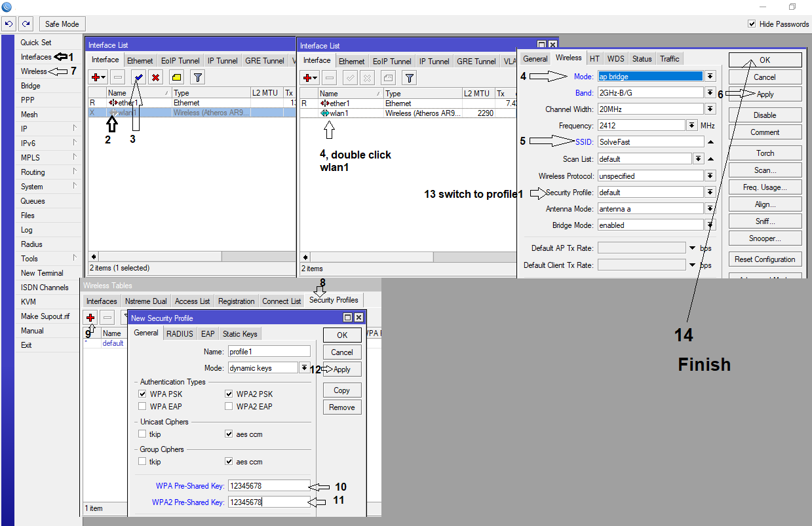Toggle aes ccm under Group Ciphers
Viewport: 812px width, 526px height.
click(229, 462)
